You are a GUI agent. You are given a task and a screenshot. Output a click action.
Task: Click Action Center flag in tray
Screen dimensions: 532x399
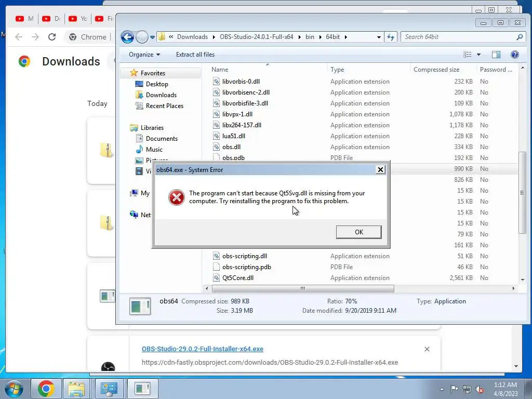[x=454, y=389]
